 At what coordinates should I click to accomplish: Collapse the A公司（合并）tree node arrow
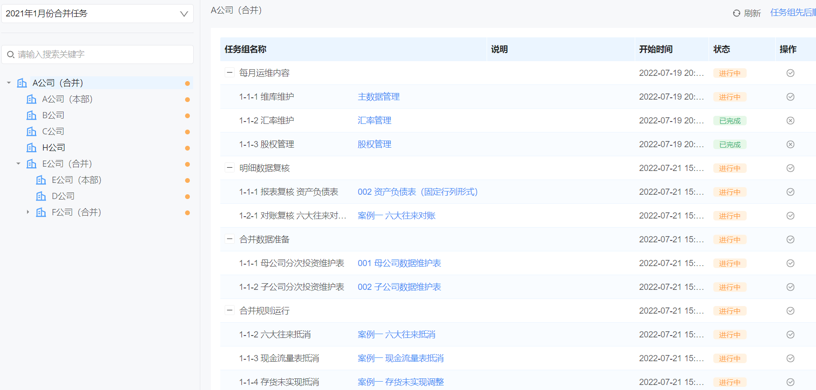tap(8, 83)
